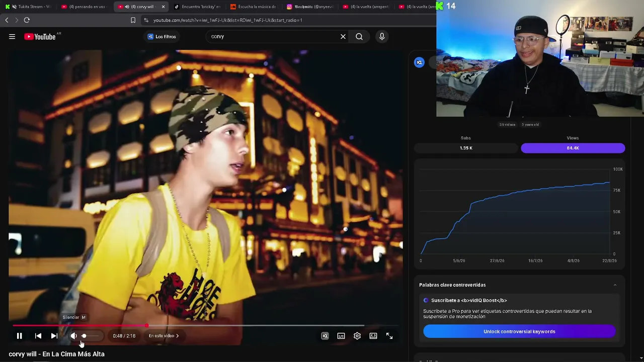Image resolution: width=644 pixels, height=362 pixels.
Task: Switch to theater mode view
Action: click(x=373, y=336)
